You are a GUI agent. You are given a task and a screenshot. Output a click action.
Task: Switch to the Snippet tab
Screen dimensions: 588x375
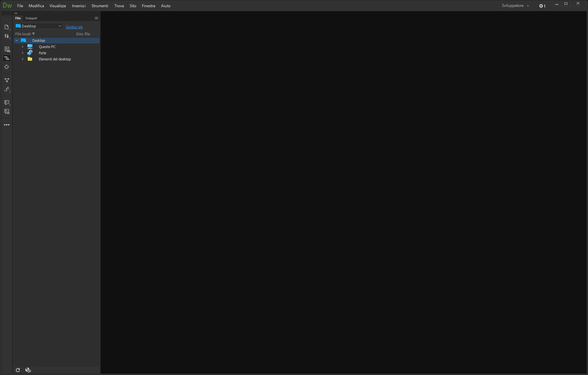coord(31,18)
